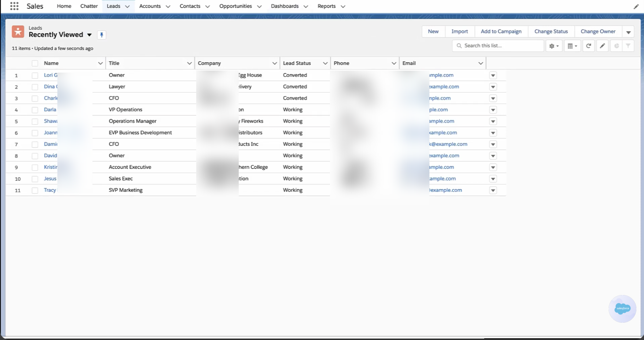This screenshot has height=340, width=644.
Task: Click the orange Leads star icon
Action: pos(18,32)
